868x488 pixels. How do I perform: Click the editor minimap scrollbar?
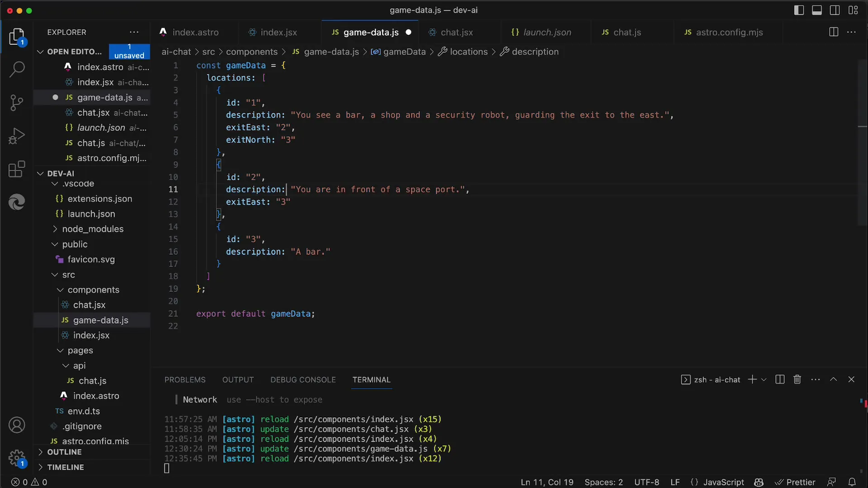tap(862, 142)
